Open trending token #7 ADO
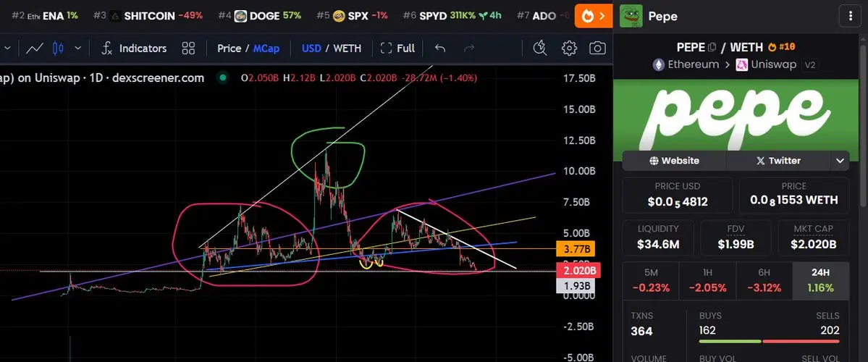 click(x=543, y=15)
